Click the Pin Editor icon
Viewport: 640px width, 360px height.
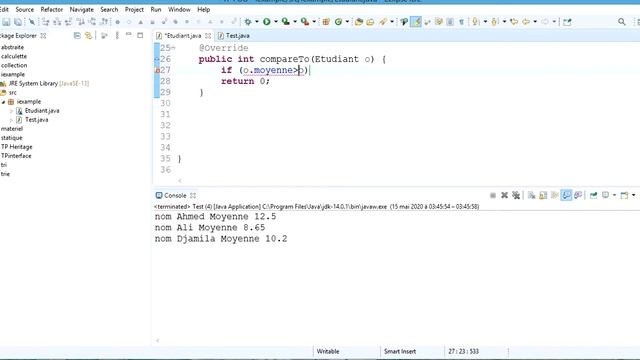pos(567,22)
